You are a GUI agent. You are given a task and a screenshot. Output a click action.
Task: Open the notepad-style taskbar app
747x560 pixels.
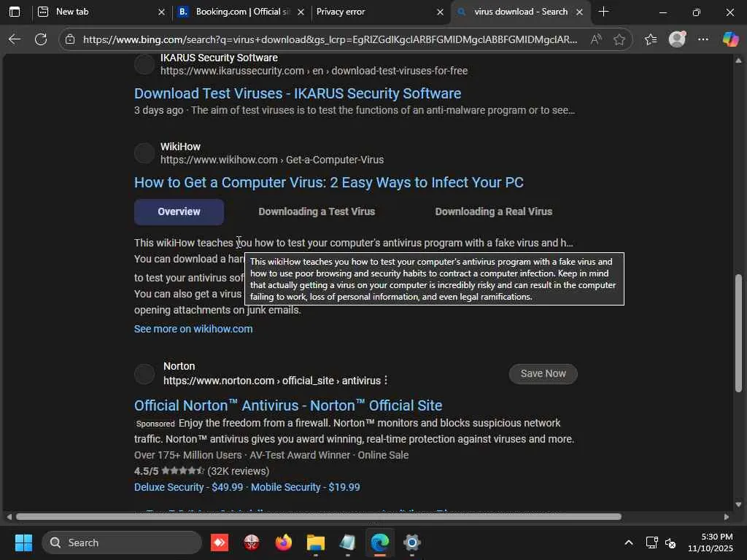point(348,542)
